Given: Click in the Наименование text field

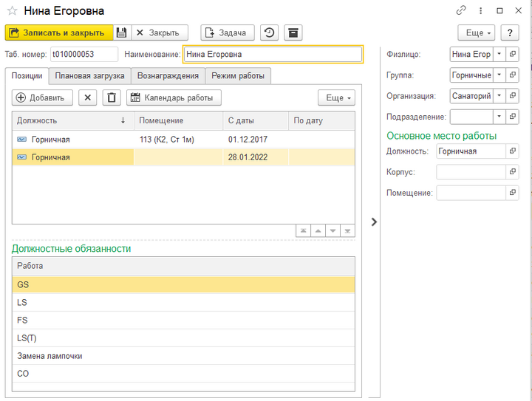Looking at the screenshot, I should tap(272, 54).
